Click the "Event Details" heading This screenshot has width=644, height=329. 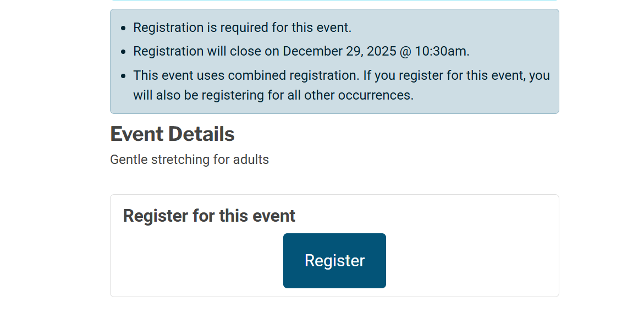[172, 134]
